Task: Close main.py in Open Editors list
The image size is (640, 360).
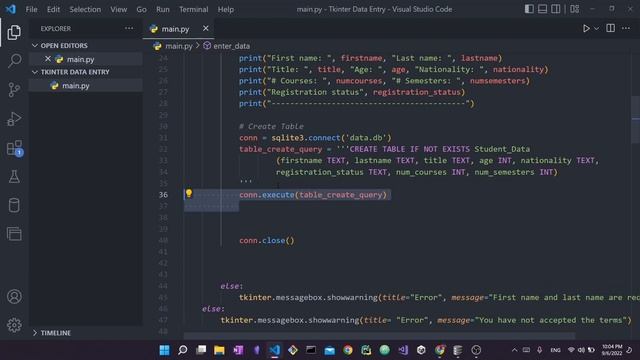Action: [48, 59]
